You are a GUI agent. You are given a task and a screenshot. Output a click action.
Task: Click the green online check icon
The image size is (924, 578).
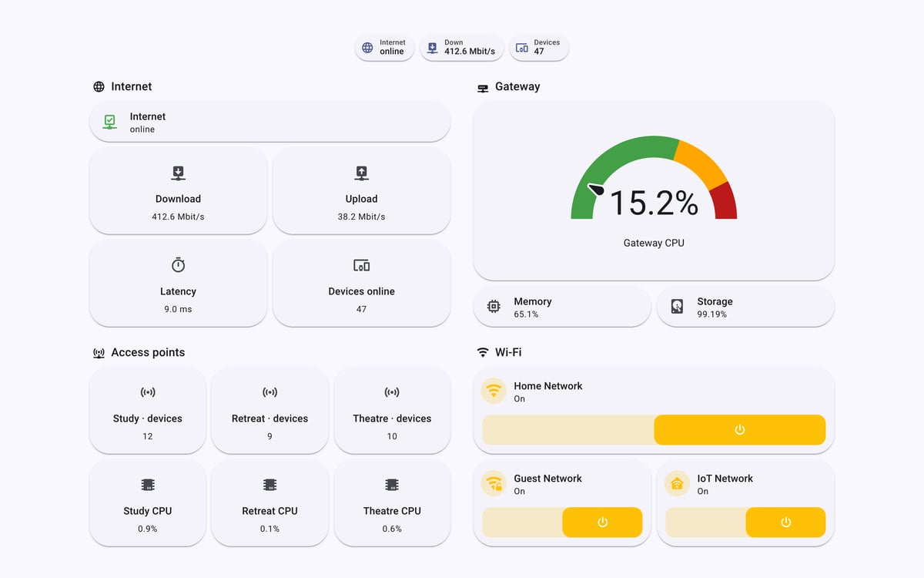[110, 122]
